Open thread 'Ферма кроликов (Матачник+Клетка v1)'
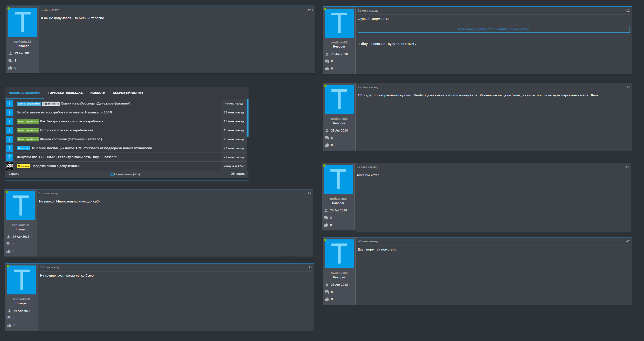Image resolution: width=644 pixels, height=341 pixels. click(71, 139)
